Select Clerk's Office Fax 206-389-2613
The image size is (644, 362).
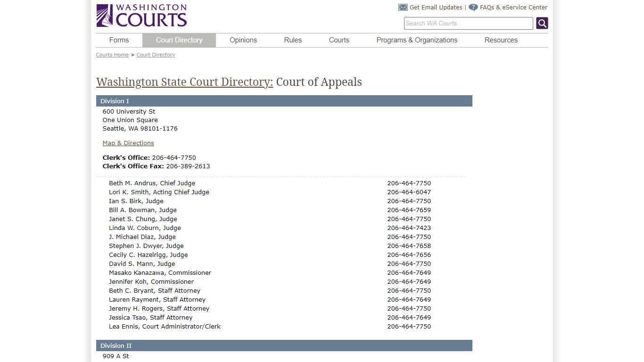click(188, 166)
